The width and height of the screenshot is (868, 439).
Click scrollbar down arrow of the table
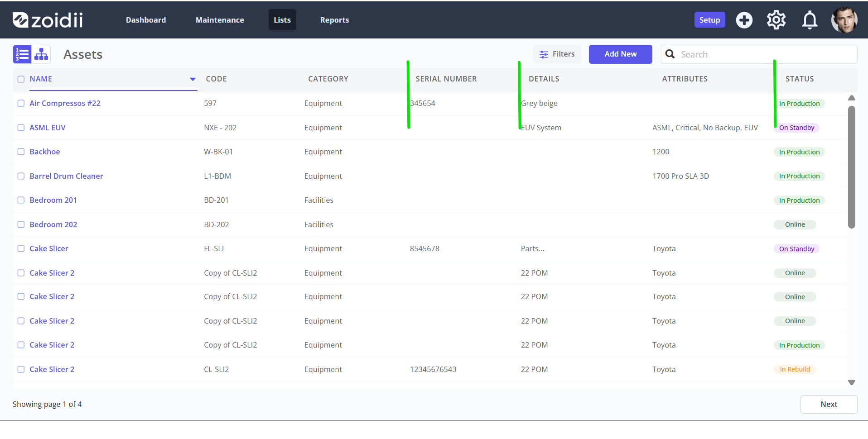click(x=852, y=382)
